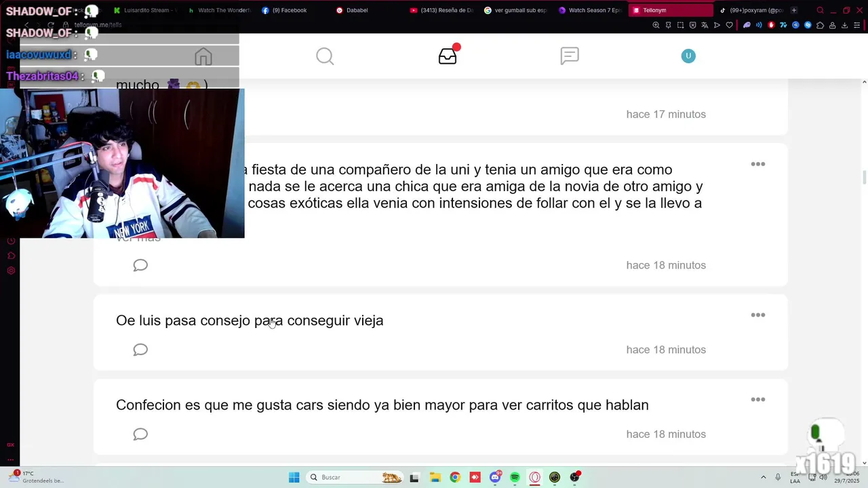This screenshot has height=488, width=868.
Task: Switch to Watch The Wonderful tab
Action: pos(220,10)
